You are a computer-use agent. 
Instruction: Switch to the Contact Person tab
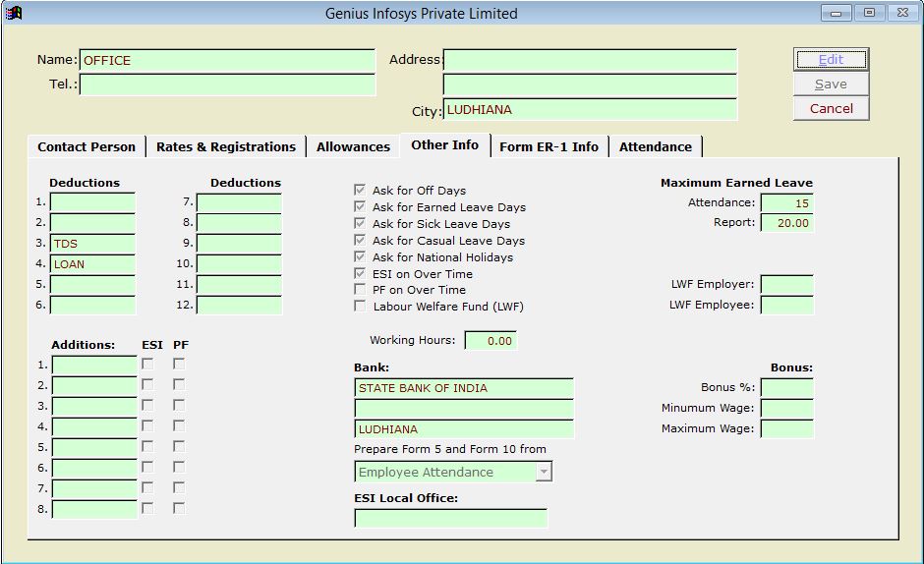[87, 146]
